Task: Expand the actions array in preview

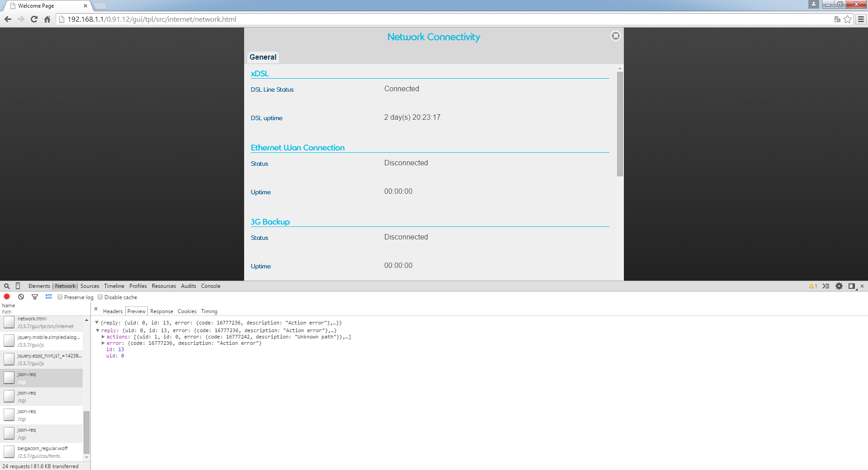Action: pos(104,337)
